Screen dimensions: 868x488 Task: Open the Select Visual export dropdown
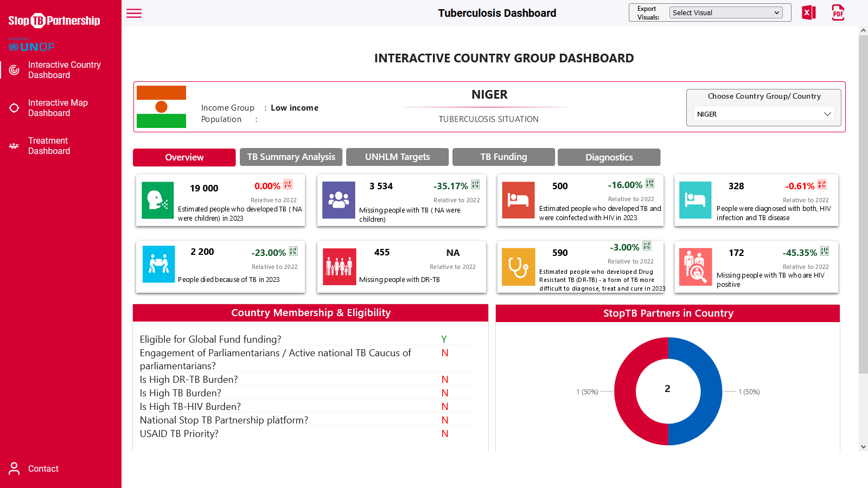(726, 12)
